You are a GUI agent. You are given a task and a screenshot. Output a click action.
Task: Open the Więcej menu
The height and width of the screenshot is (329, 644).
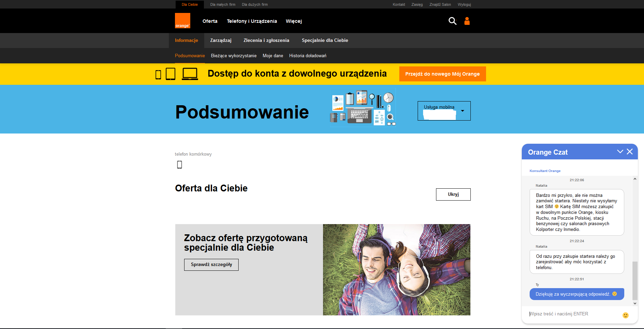(x=294, y=21)
